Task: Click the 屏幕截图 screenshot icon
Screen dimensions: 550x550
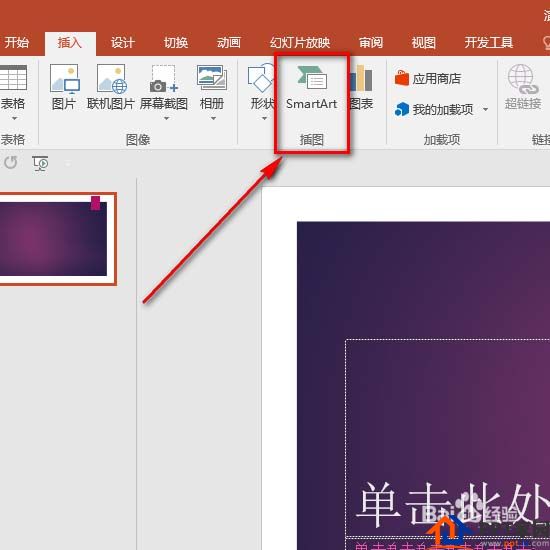Action: (163, 79)
